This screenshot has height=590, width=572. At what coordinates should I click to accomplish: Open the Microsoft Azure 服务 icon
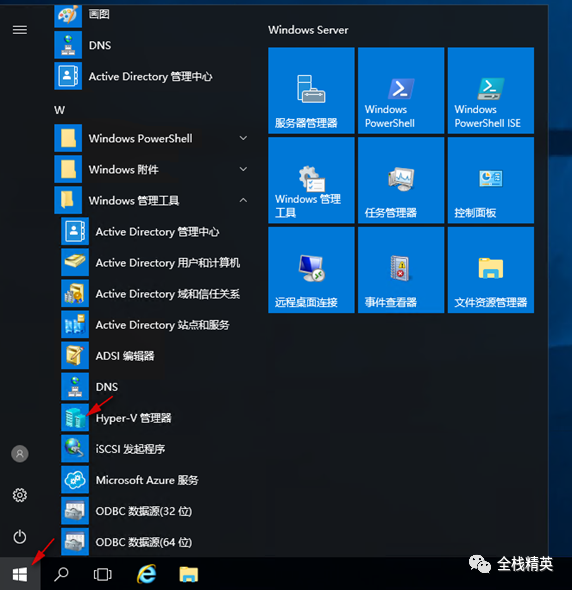[x=75, y=480]
